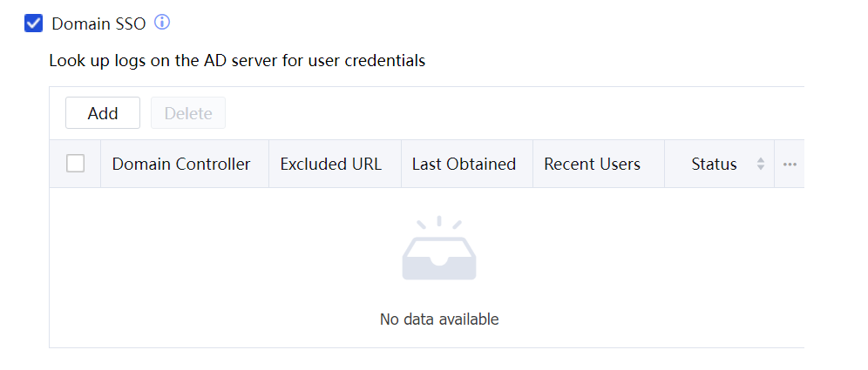Viewport: 868px width, 370px height.
Task: Select the Last Obtained column header
Action: 464,164
